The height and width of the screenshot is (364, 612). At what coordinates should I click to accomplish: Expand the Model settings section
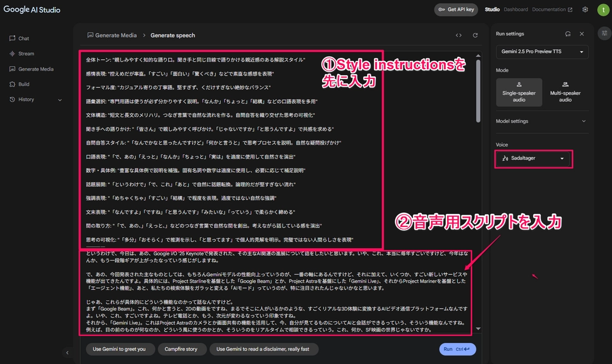tap(542, 121)
